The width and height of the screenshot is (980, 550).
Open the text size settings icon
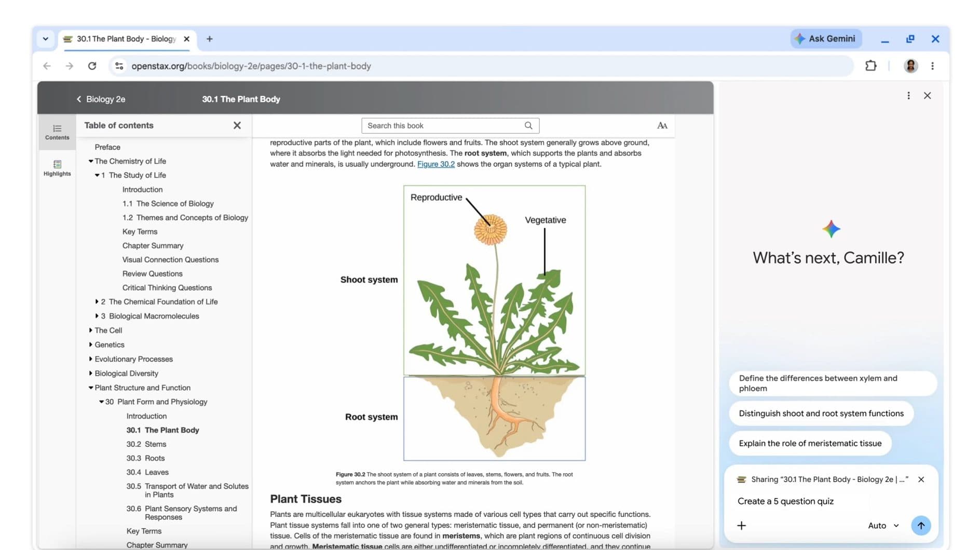[662, 126]
